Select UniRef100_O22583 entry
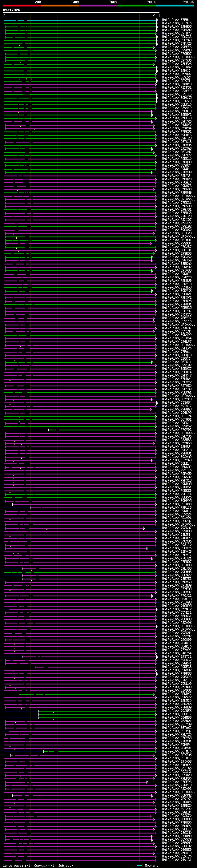The height and width of the screenshot is (868, 197). (177, 440)
